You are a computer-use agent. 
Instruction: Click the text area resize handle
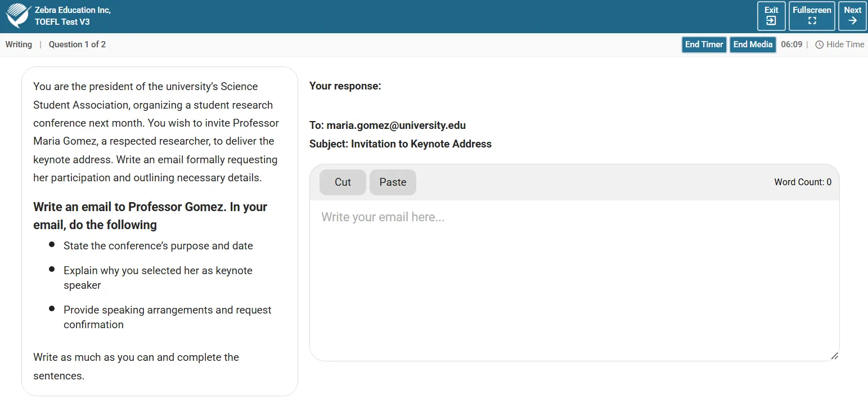pyautogui.click(x=835, y=356)
